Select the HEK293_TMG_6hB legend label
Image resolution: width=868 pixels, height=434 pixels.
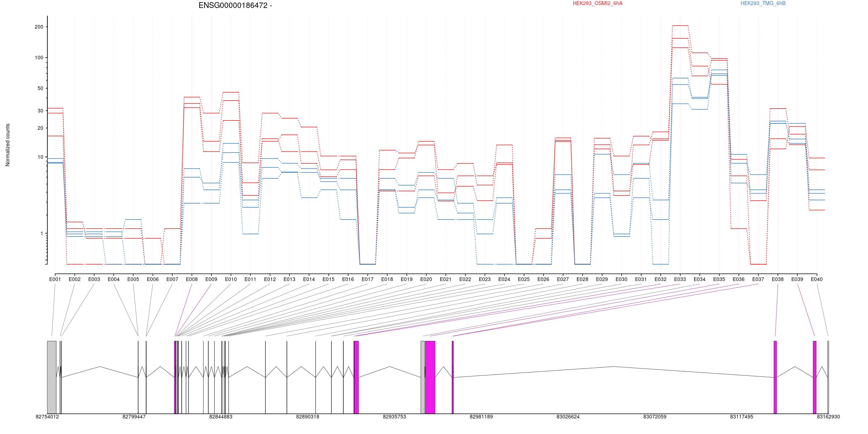click(763, 3)
